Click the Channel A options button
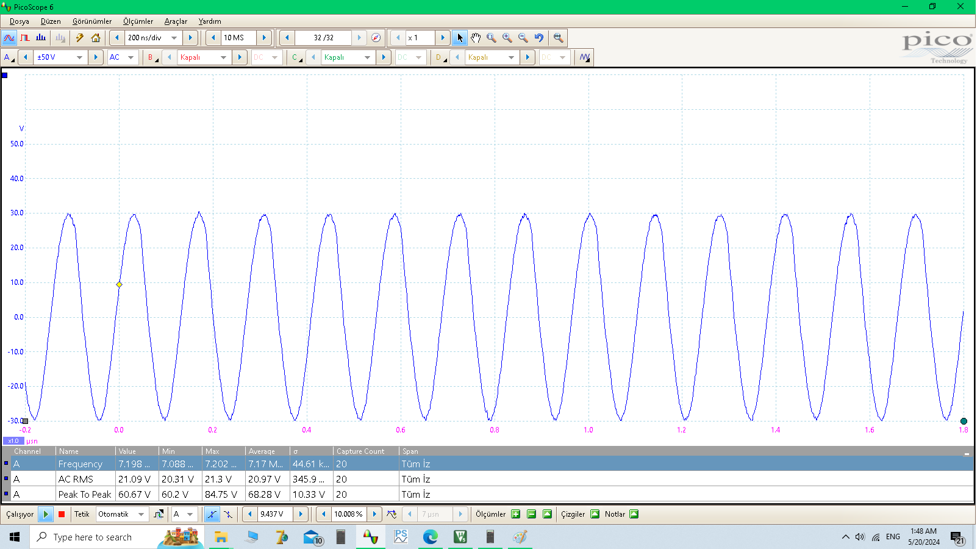980x549 pixels. click(9, 57)
